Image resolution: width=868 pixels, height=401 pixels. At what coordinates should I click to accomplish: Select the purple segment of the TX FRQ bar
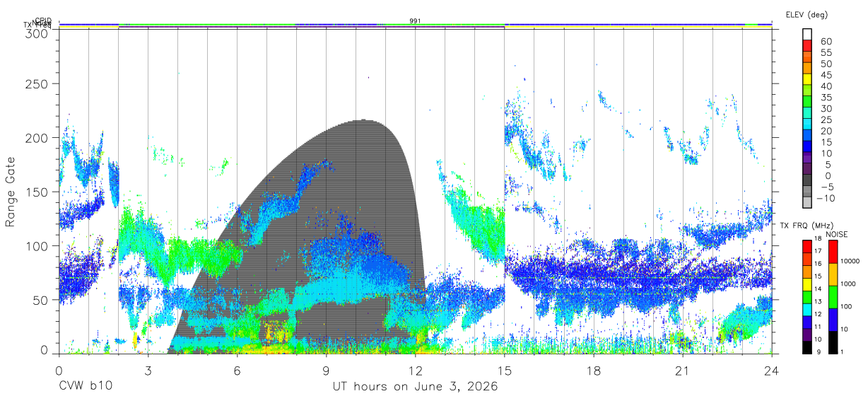[x=807, y=335]
